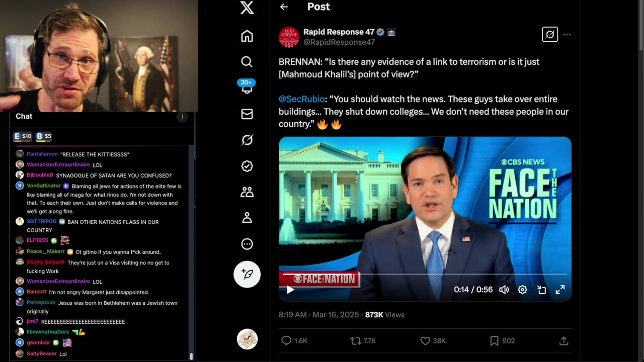Click the E $10 chat badge
This screenshot has height=362, width=644.
[23, 136]
